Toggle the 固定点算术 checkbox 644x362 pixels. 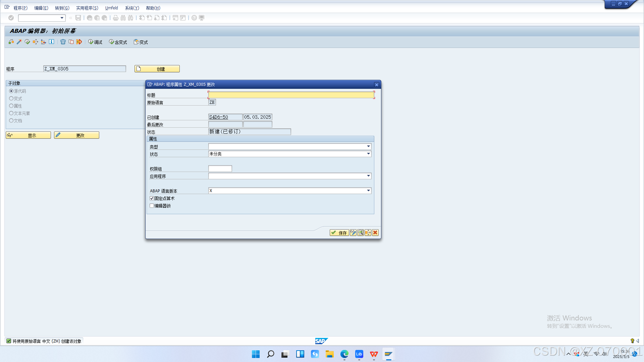[x=152, y=198]
